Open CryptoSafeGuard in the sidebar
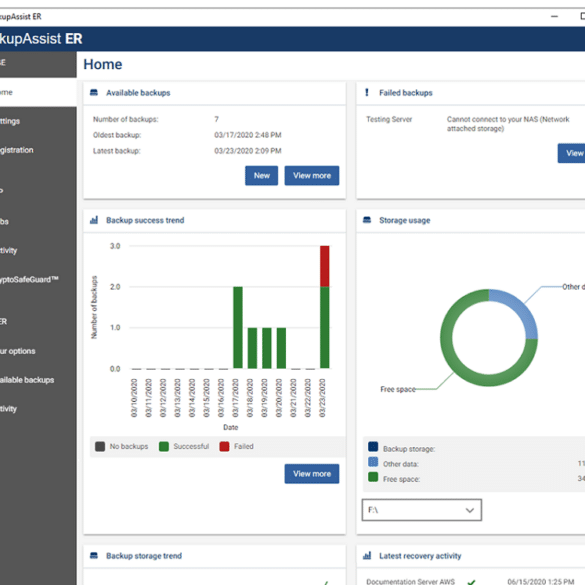This screenshot has width=585, height=585. 38,279
